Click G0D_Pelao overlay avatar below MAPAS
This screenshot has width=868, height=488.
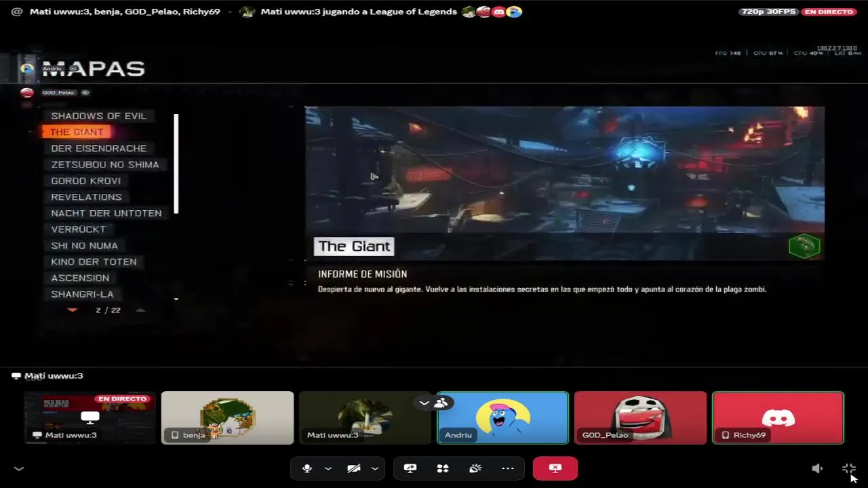pos(27,93)
